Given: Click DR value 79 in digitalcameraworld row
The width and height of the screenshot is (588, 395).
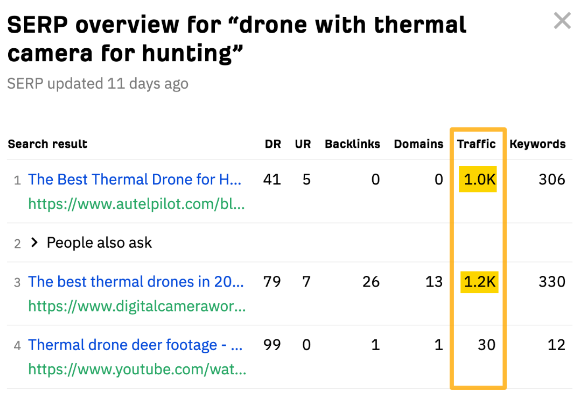Looking at the screenshot, I should coord(272,282).
